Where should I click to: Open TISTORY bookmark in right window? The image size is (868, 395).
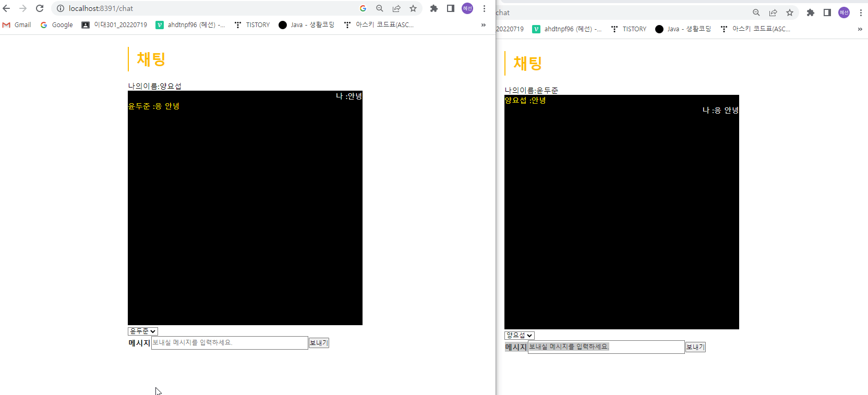[x=629, y=29]
